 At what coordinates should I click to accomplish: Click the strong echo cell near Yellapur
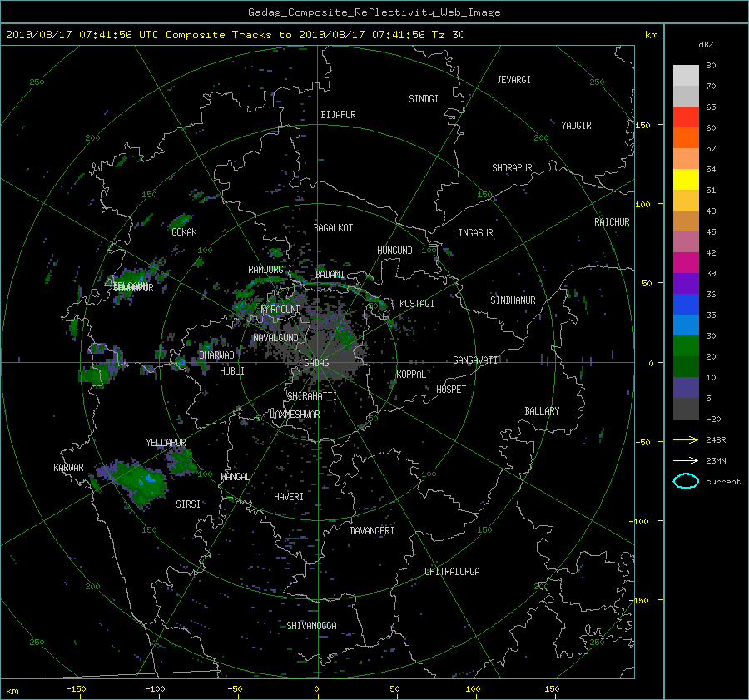tap(138, 482)
